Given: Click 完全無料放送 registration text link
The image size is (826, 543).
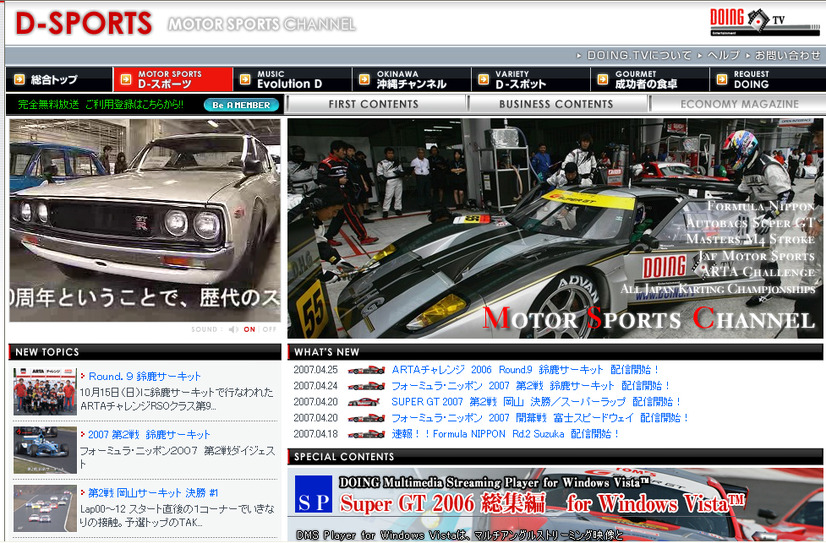Looking at the screenshot, I should pyautogui.click(x=101, y=104).
